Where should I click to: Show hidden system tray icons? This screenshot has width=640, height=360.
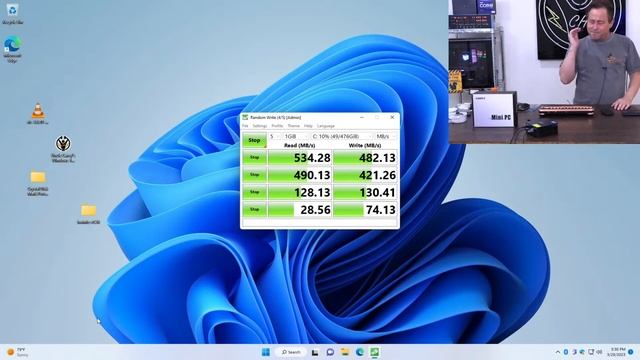[x=558, y=352]
